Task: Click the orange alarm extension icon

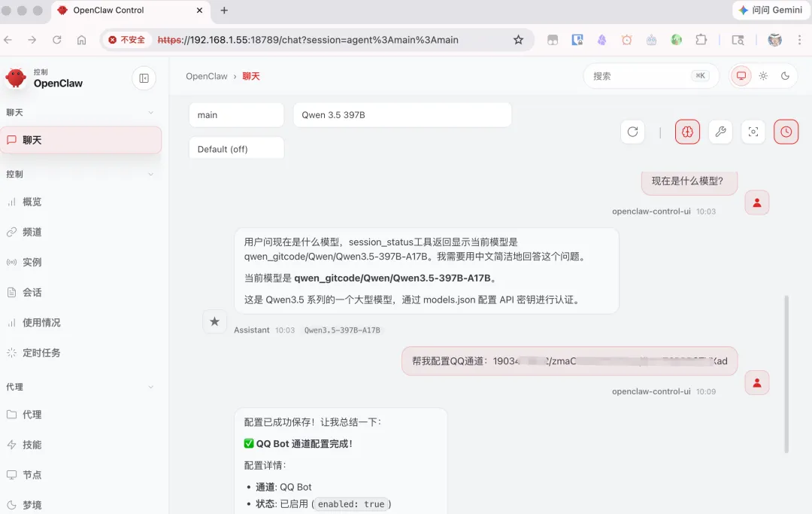Action: pyautogui.click(x=626, y=40)
